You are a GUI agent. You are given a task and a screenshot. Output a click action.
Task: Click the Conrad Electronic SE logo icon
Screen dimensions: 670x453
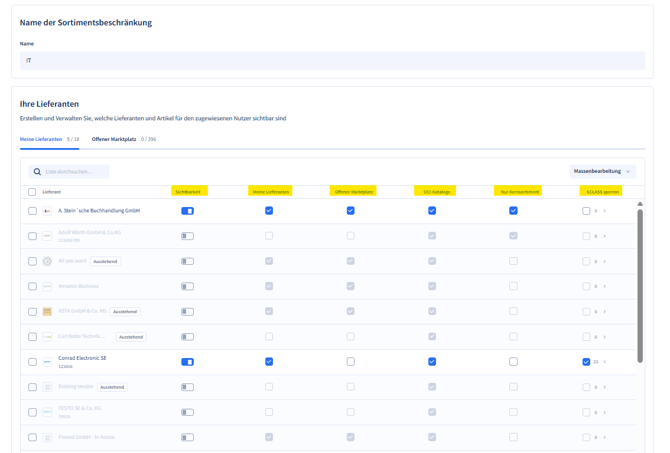(47, 362)
